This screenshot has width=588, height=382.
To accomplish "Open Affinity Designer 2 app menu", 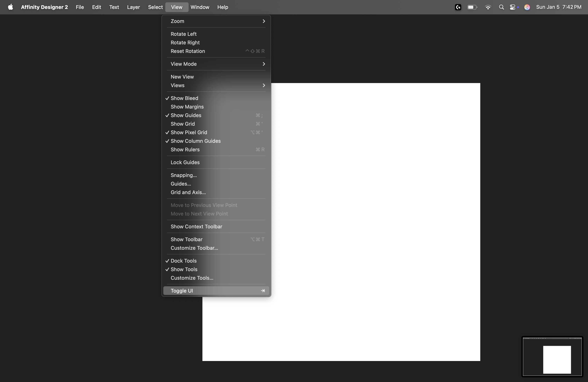I will click(45, 7).
